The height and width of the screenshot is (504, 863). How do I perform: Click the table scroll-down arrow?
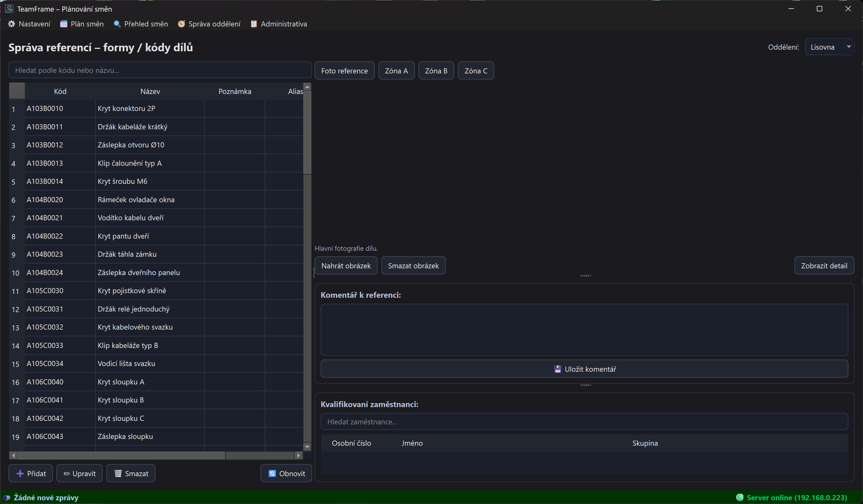click(x=307, y=447)
